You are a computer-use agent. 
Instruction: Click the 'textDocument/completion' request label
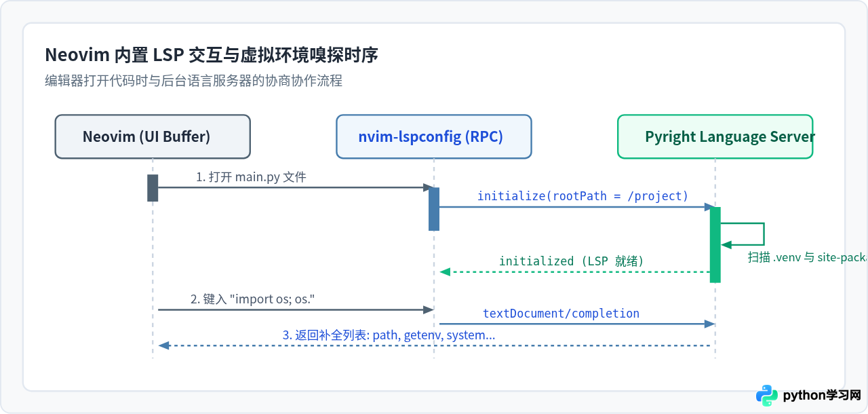[x=561, y=314]
